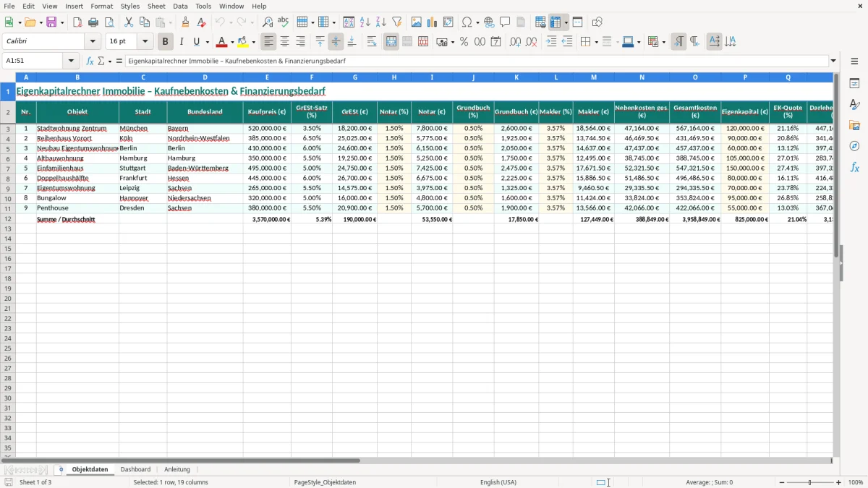The width and height of the screenshot is (868, 488).
Task: Toggle Underline formatting
Action: 196,42
